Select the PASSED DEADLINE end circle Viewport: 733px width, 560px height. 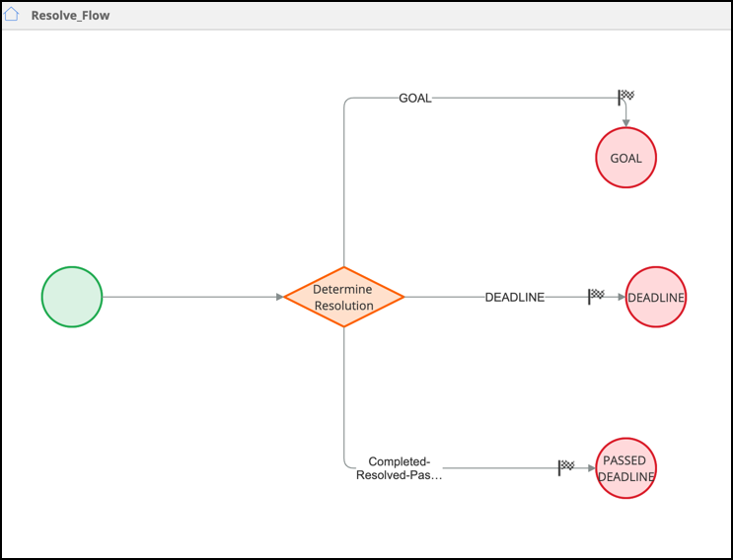click(x=625, y=468)
